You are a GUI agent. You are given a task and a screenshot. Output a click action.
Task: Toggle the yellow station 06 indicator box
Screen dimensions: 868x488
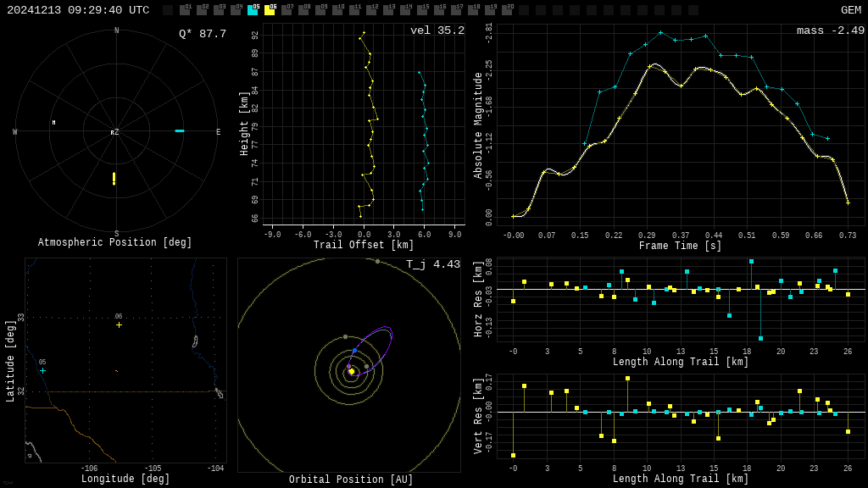[270, 10]
